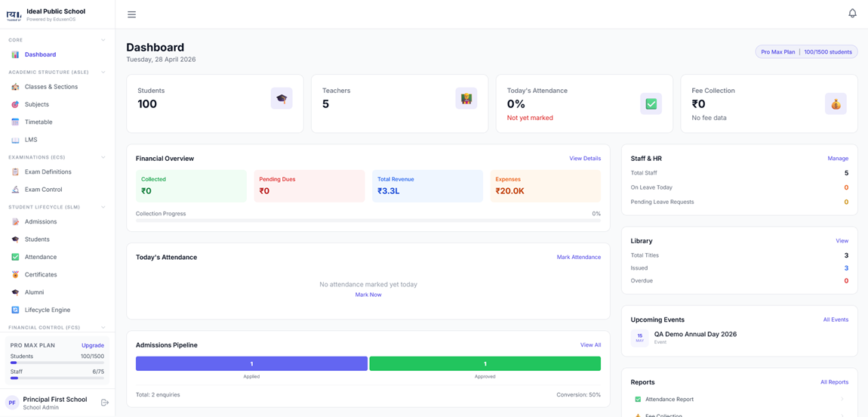
Task: Open All Reports link
Action: (834, 382)
